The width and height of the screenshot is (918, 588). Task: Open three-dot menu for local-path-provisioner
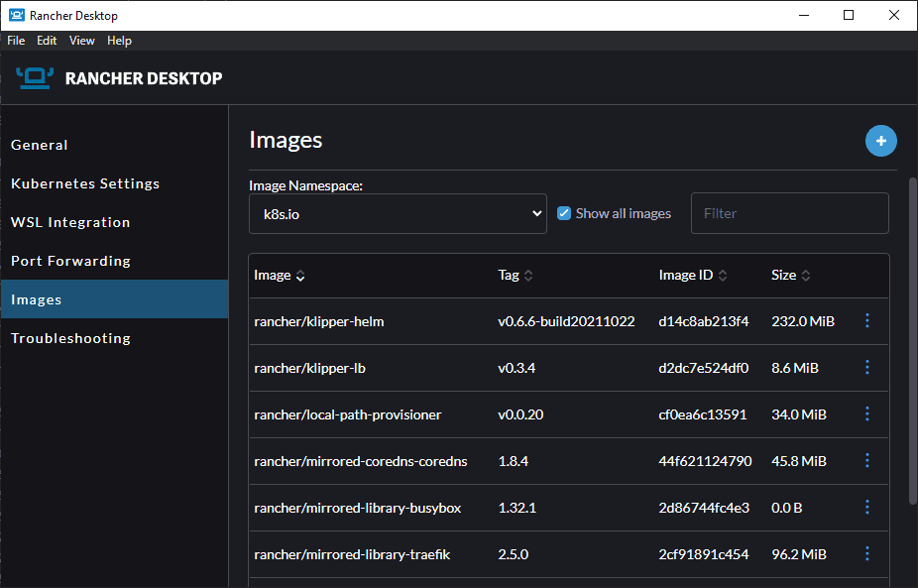coord(867,414)
